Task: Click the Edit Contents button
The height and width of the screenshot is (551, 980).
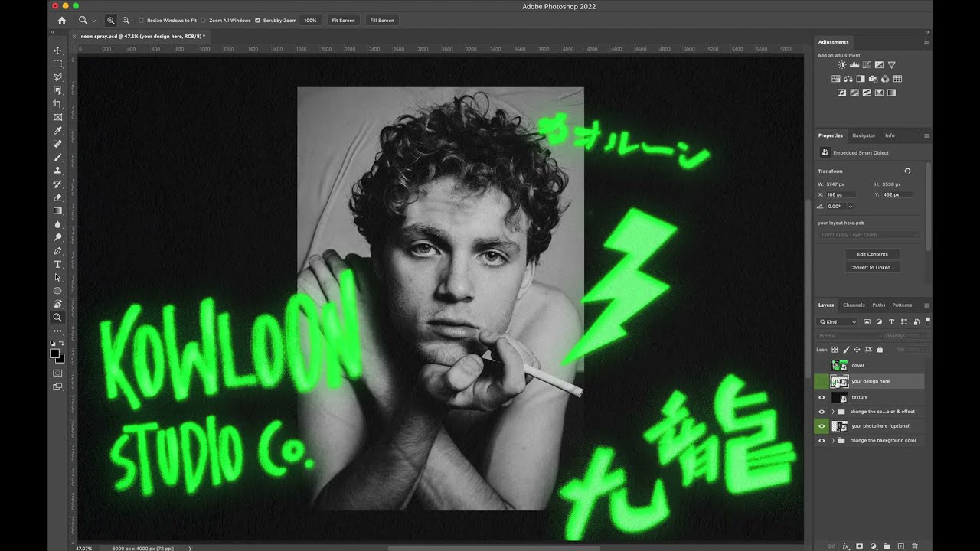Action: pos(872,254)
